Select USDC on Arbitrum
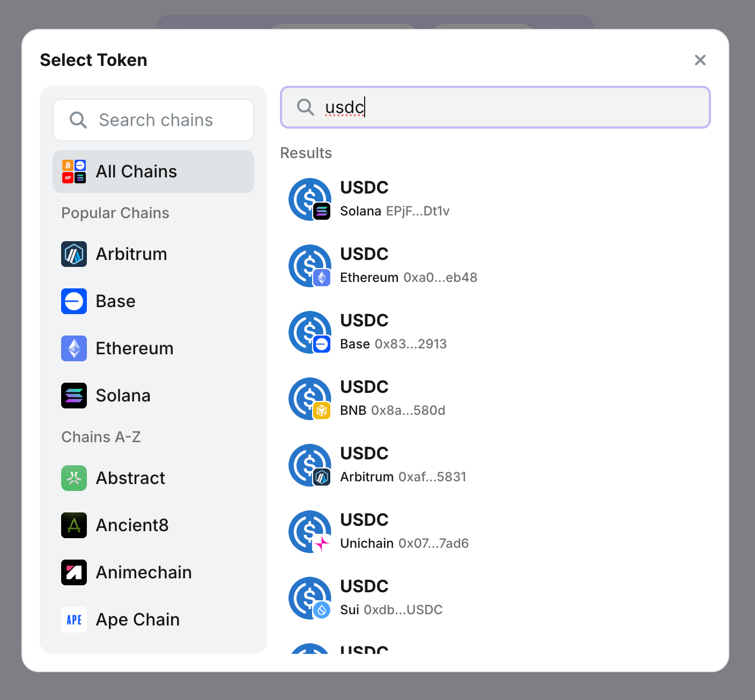 click(x=495, y=465)
